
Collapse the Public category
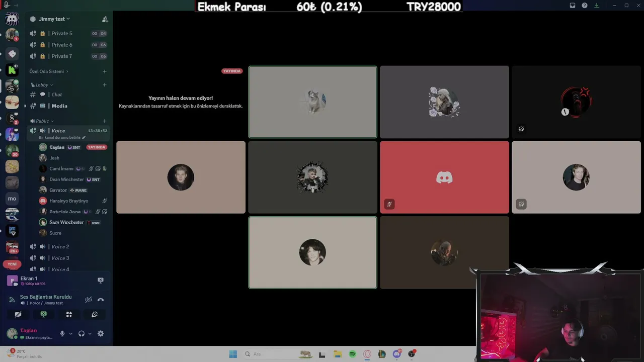pos(42,121)
